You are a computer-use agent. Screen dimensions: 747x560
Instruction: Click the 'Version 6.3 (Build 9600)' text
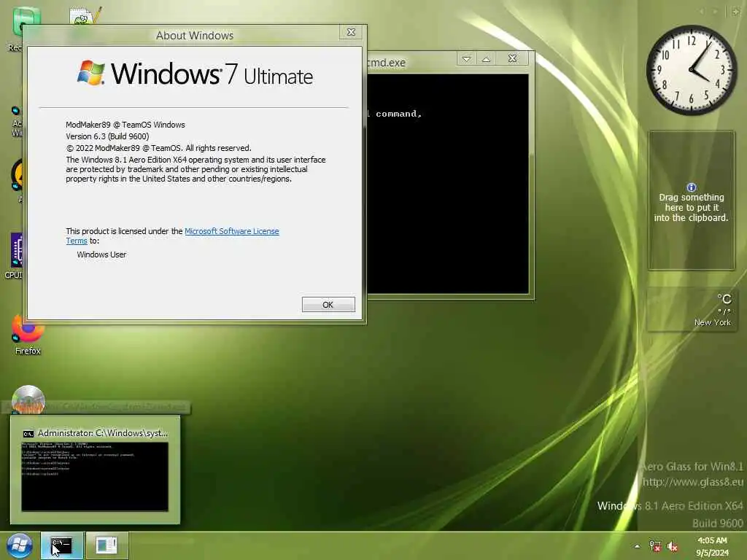107,136
